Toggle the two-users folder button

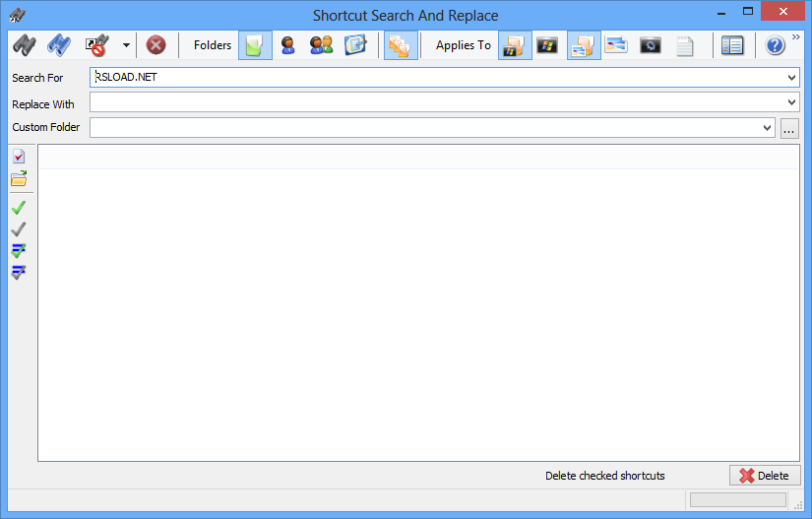321,45
